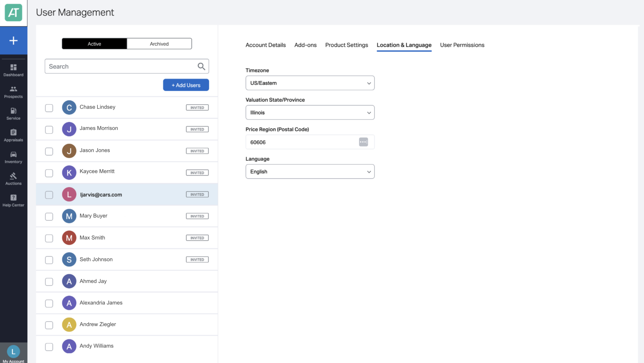
Task: Open the Help Center sidebar item
Action: [13, 201]
